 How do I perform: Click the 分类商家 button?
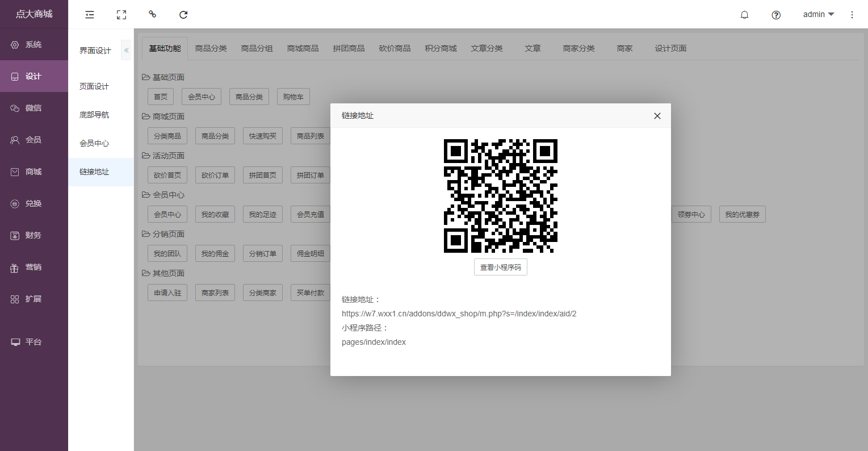pos(263,293)
